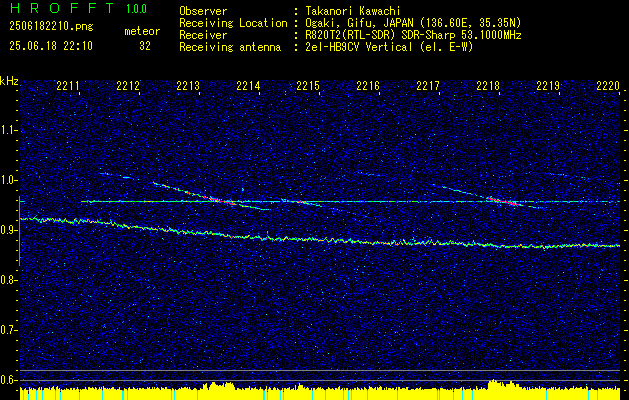629x400 pixels.
Task: Click the 'Observer' field label
Action: point(203,11)
